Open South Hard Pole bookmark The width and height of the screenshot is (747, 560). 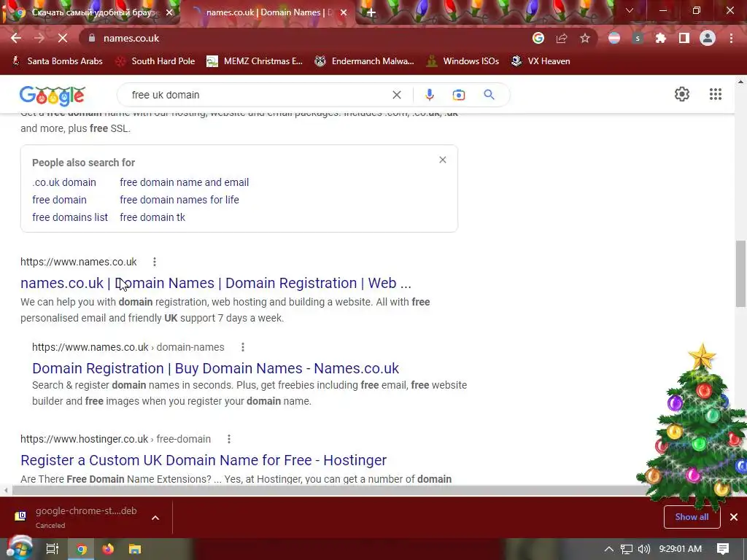click(156, 61)
